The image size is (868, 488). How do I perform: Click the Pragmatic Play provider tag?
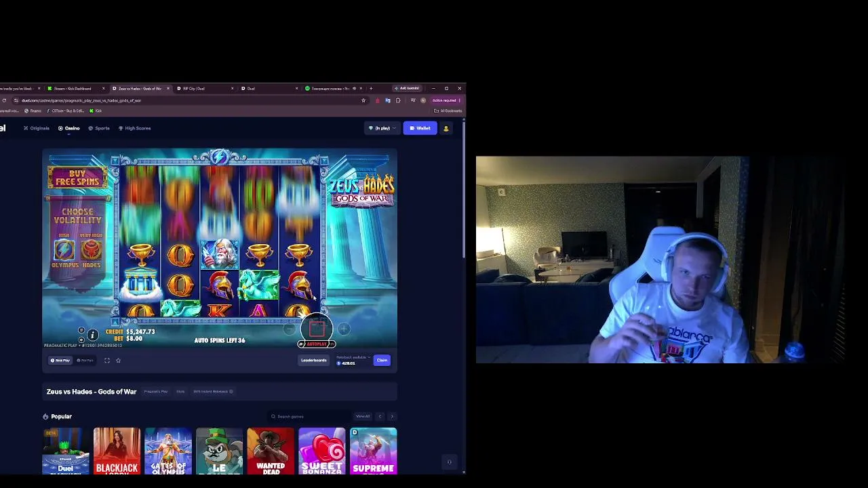click(x=156, y=392)
